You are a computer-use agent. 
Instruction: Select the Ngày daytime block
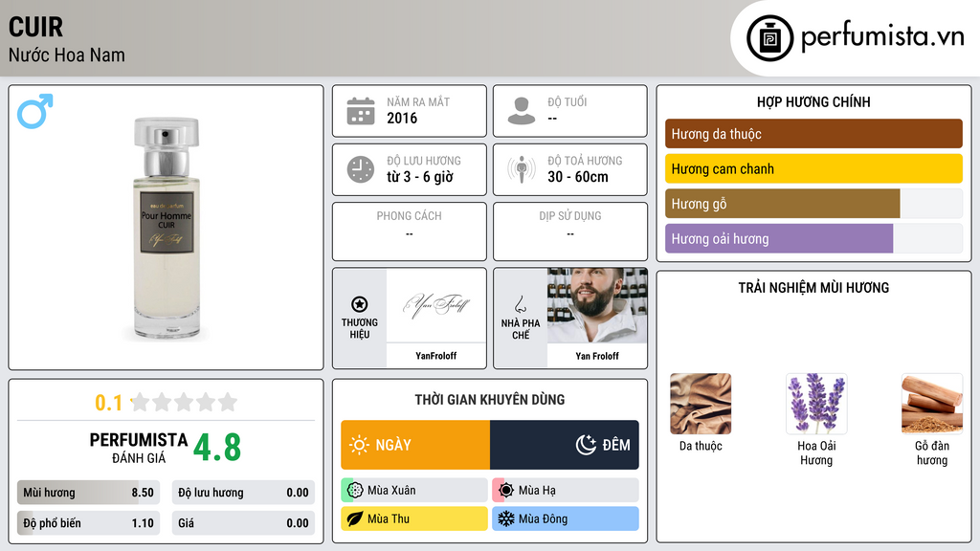pyautogui.click(x=415, y=445)
